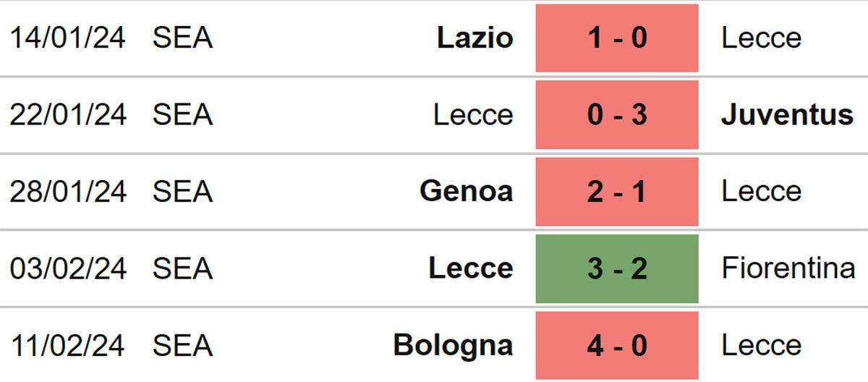Select the Genoa team name

pyautogui.click(x=467, y=192)
